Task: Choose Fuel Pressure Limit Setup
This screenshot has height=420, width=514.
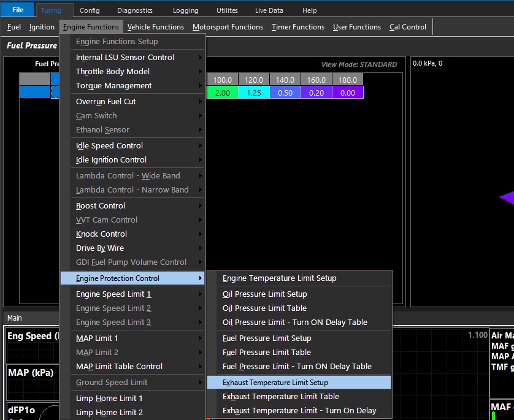Action: [267, 338]
